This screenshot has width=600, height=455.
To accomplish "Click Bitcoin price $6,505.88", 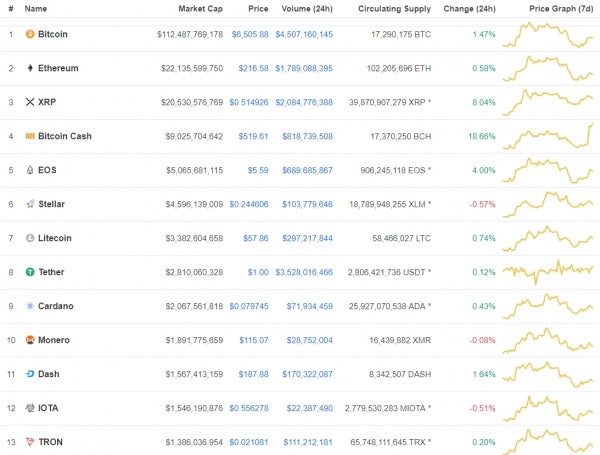I will 250,34.
